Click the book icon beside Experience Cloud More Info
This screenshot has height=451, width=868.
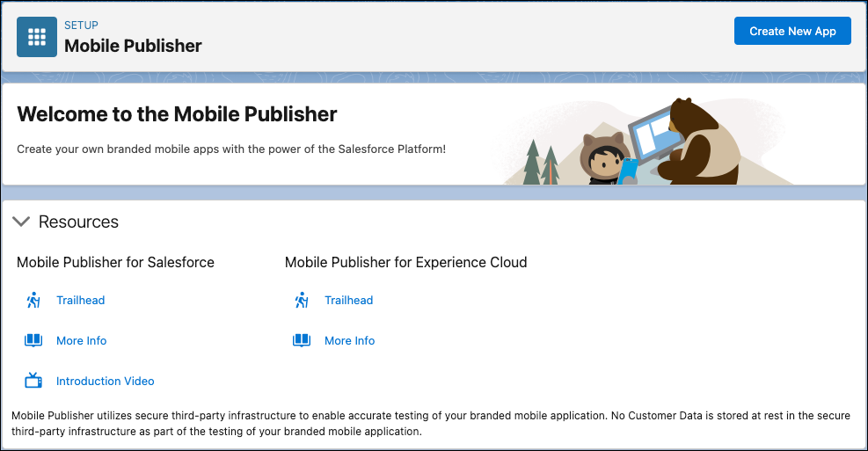(302, 340)
